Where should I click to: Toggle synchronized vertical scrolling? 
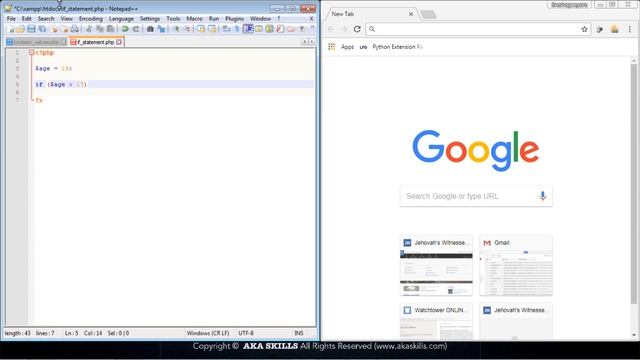[201, 29]
